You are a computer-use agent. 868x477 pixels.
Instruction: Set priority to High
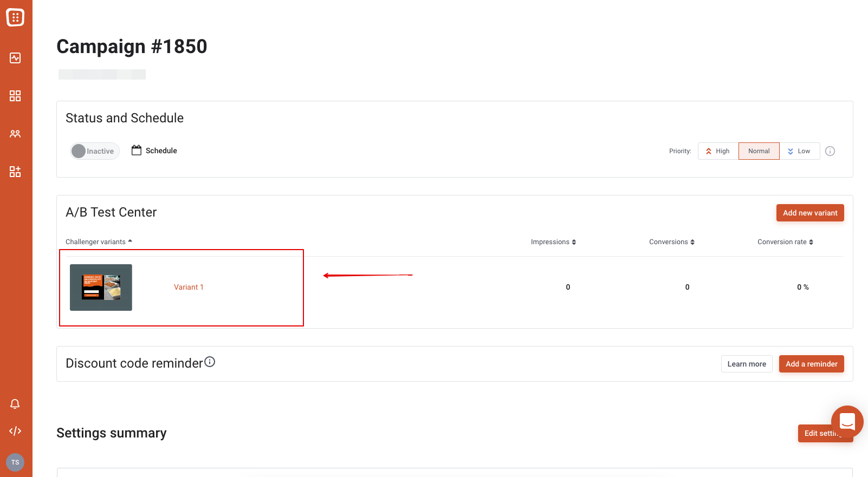(718, 151)
